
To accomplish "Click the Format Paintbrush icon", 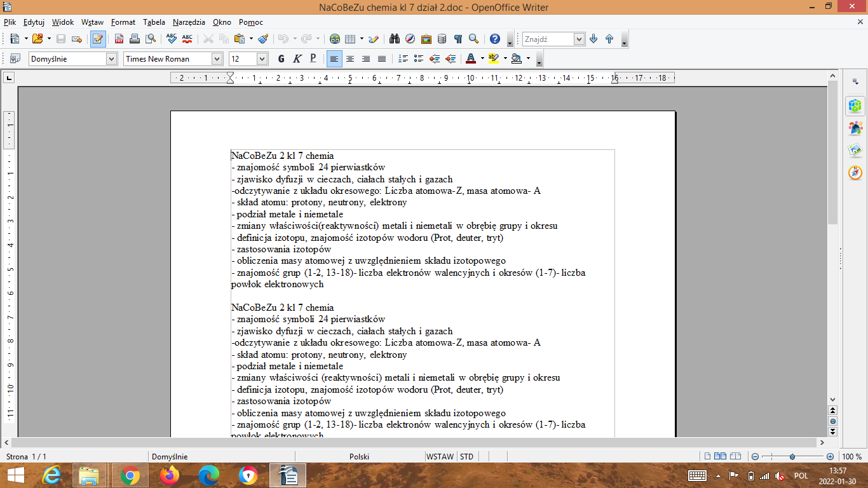I will coord(263,39).
